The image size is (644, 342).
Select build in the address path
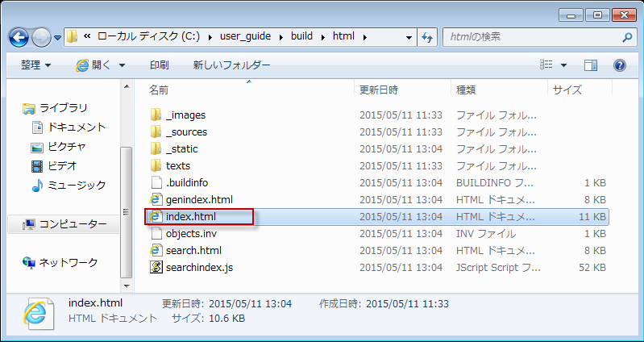pos(302,36)
